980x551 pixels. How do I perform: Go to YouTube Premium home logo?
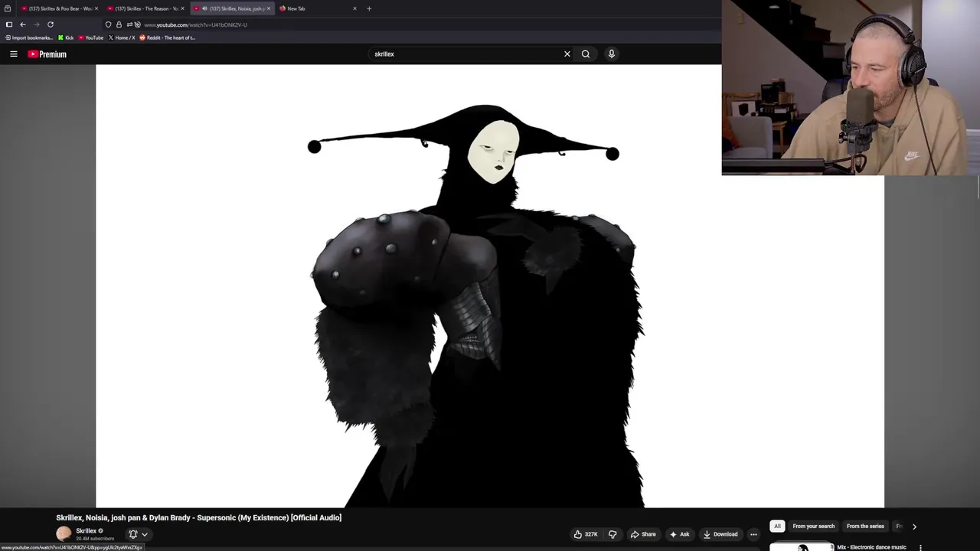point(47,54)
